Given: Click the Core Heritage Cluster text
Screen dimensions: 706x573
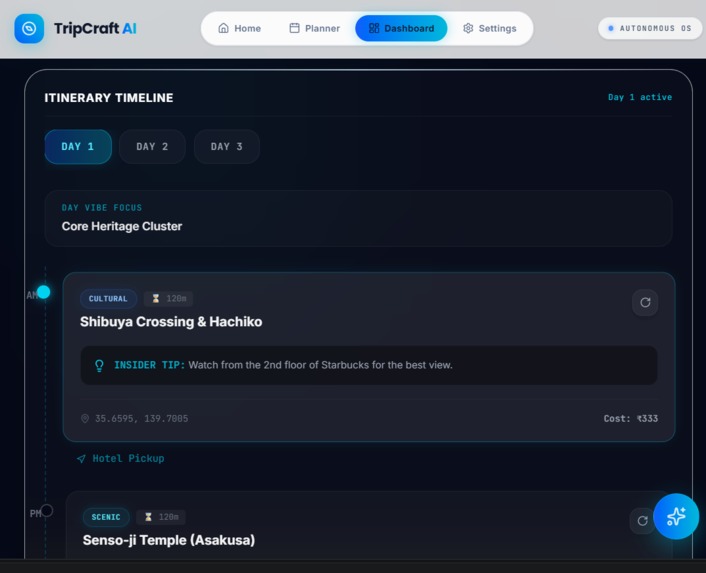Looking at the screenshot, I should [122, 226].
